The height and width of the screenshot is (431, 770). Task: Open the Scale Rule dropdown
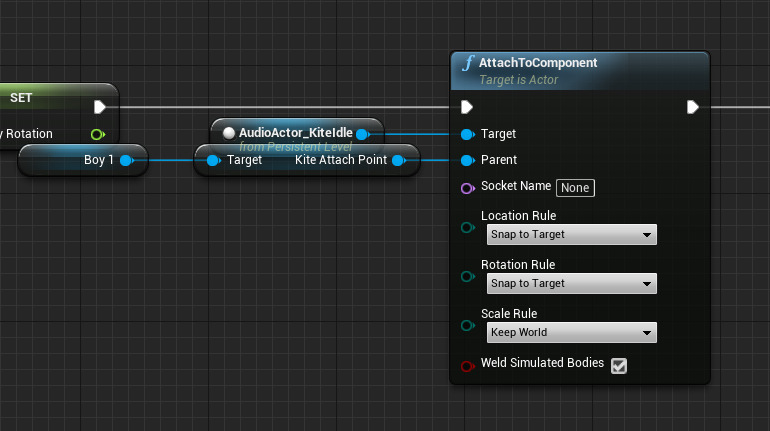571,333
